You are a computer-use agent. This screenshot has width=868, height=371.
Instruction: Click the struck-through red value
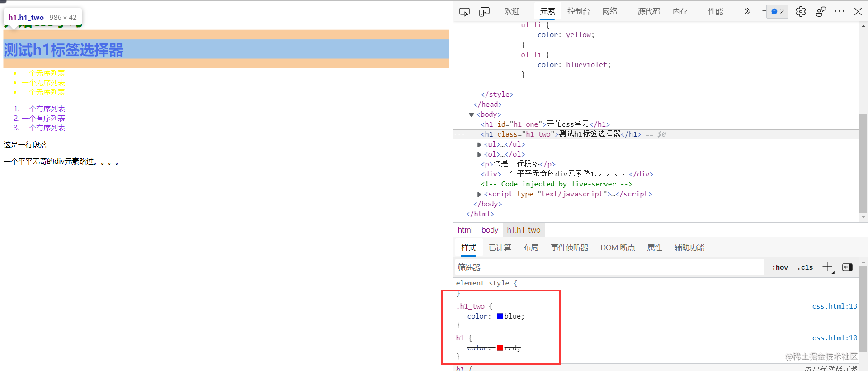[x=511, y=348]
